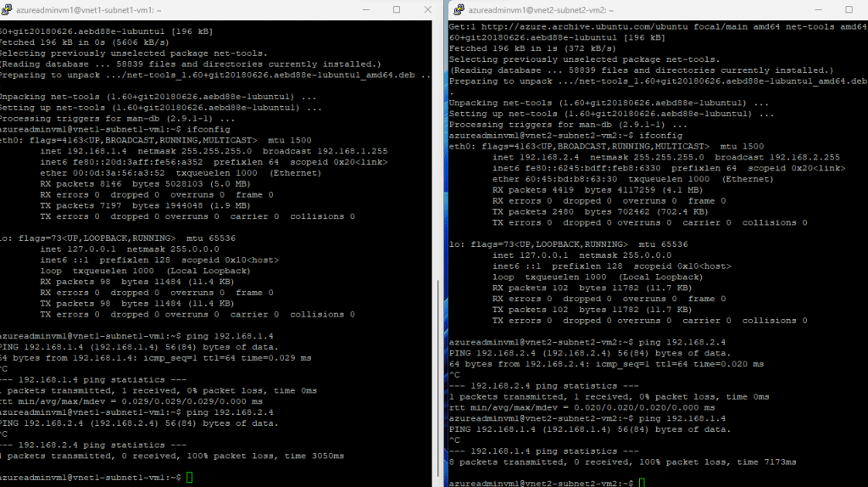Click the PuTTY icon of vnet2-subnet2-vm2 window
Screen dimensions: 868x487
point(459,8)
